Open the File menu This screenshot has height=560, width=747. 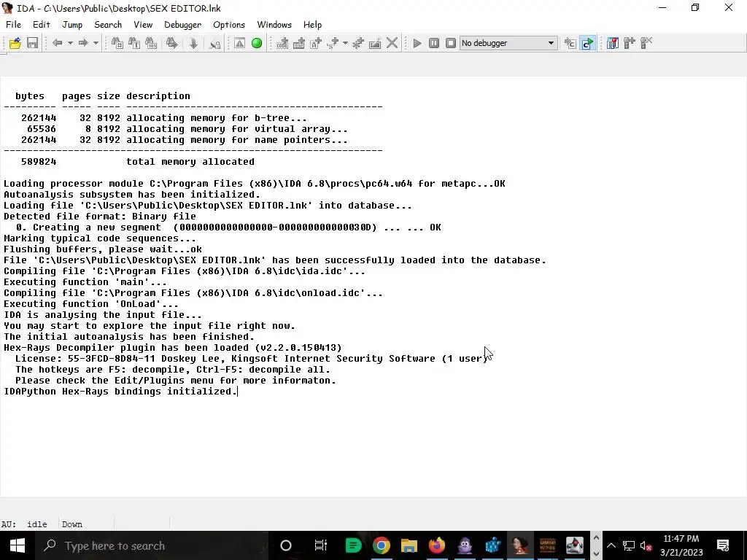[x=13, y=25]
